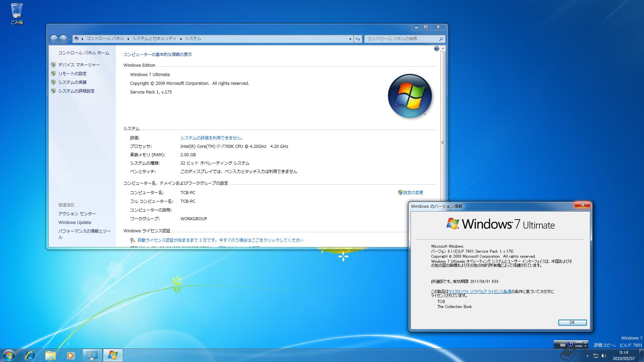Click shield icon beside デバイス マネージャー
644x362 pixels.
pos(53,65)
